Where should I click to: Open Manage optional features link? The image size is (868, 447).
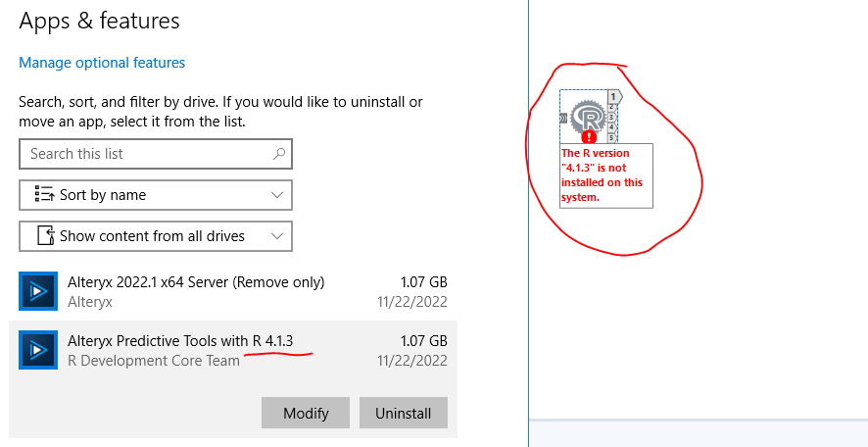tap(102, 63)
